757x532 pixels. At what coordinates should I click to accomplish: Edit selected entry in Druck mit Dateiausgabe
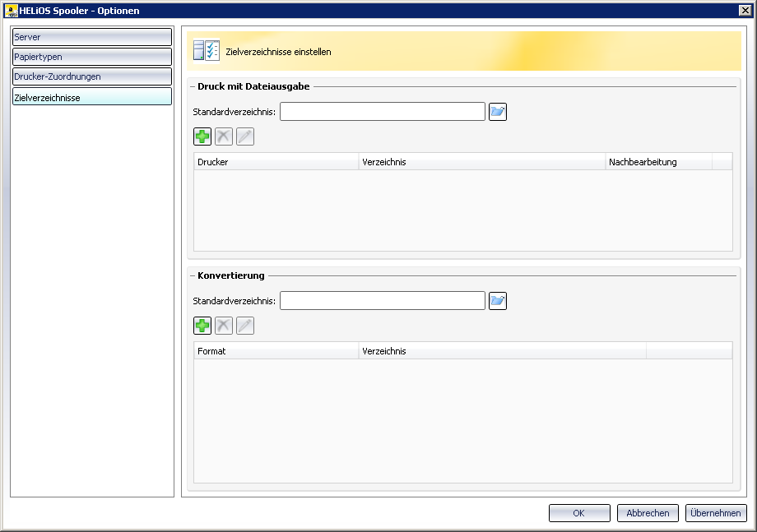tap(244, 136)
